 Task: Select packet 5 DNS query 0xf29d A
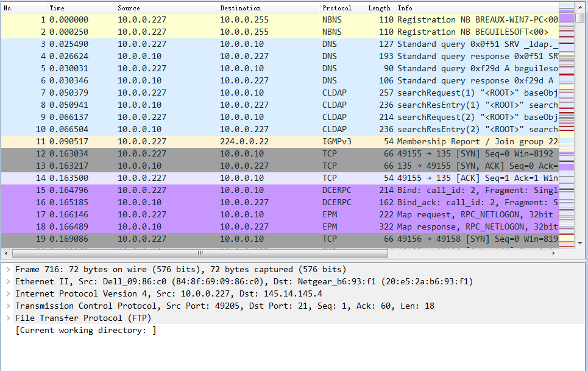[x=280, y=68]
